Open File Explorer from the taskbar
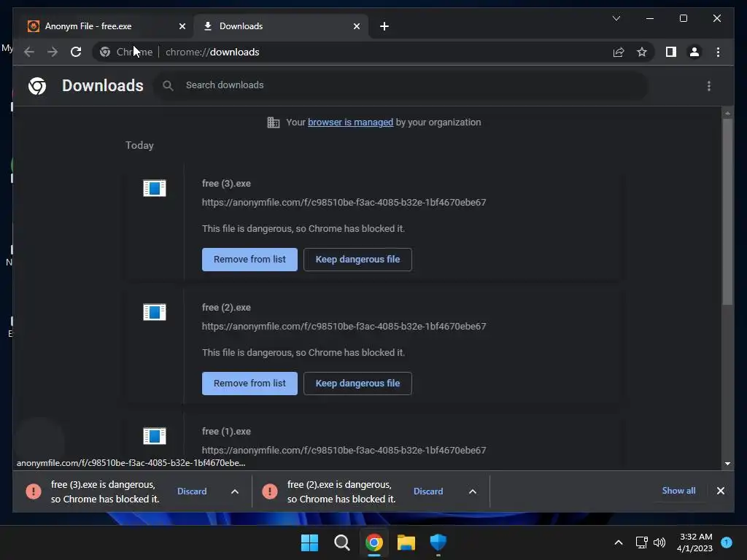The height and width of the screenshot is (560, 747). (406, 542)
